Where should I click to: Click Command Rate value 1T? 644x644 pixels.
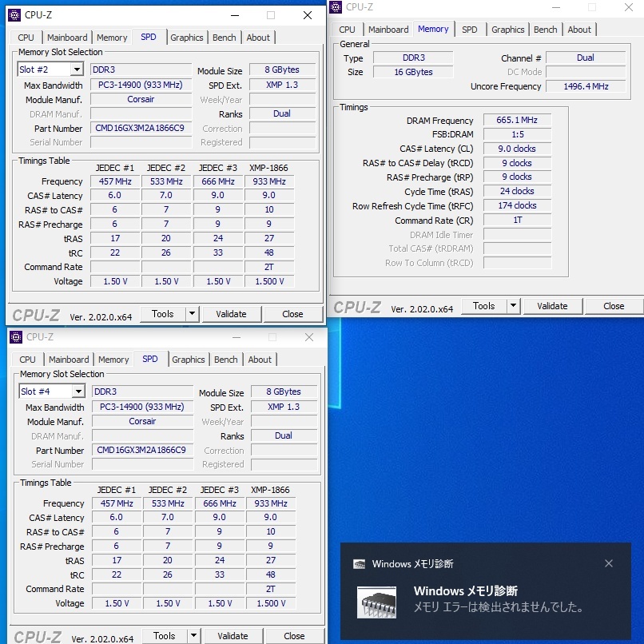[x=517, y=221]
